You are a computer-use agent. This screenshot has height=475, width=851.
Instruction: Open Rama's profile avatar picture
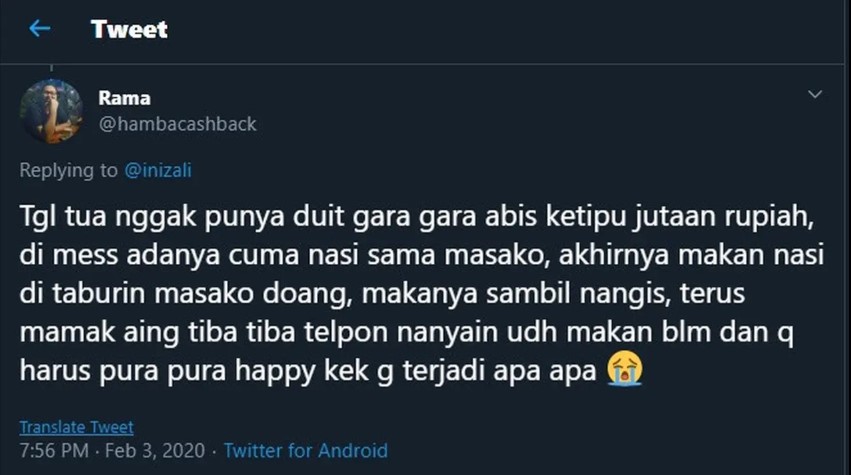click(51, 111)
